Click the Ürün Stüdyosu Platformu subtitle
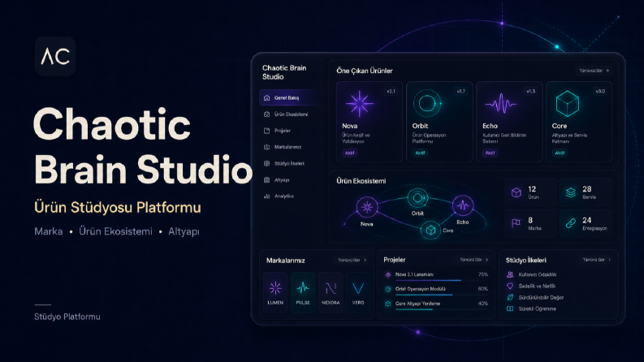 [x=118, y=208]
